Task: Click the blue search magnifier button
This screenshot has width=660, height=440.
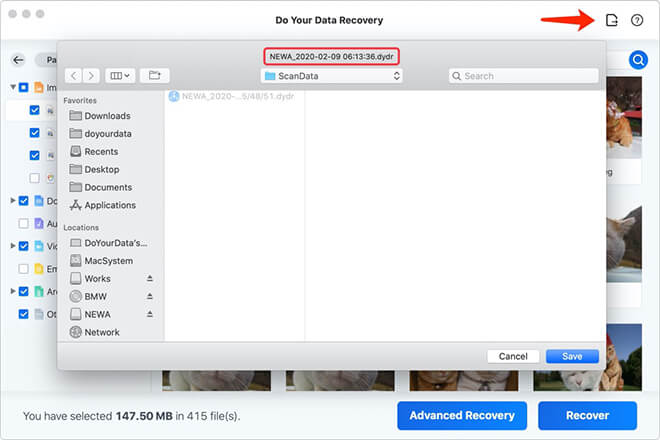Action: (x=637, y=61)
